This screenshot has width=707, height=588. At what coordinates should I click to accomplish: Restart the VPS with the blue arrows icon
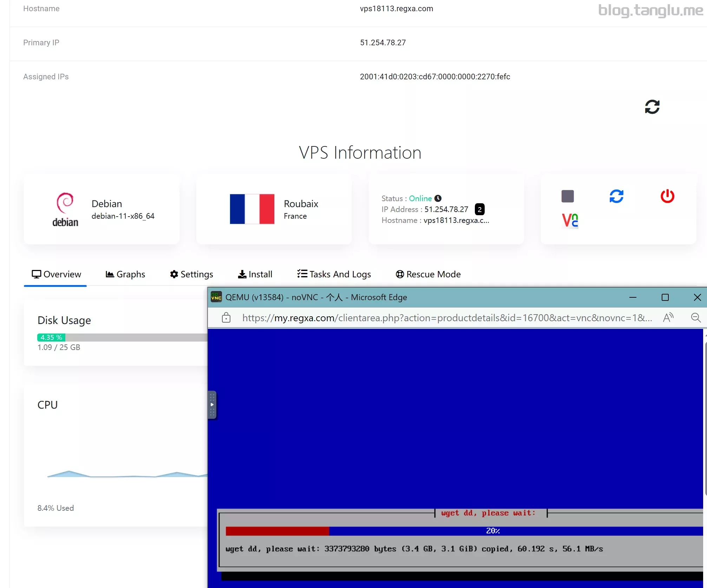[x=616, y=196]
